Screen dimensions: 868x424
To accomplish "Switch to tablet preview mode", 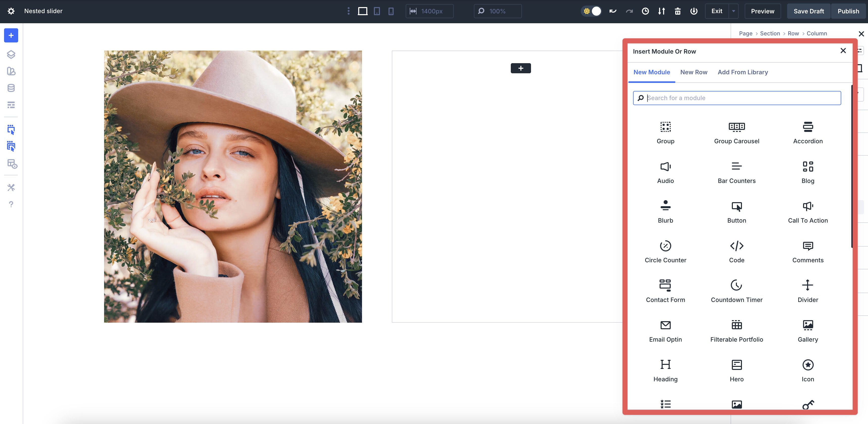I will [376, 11].
